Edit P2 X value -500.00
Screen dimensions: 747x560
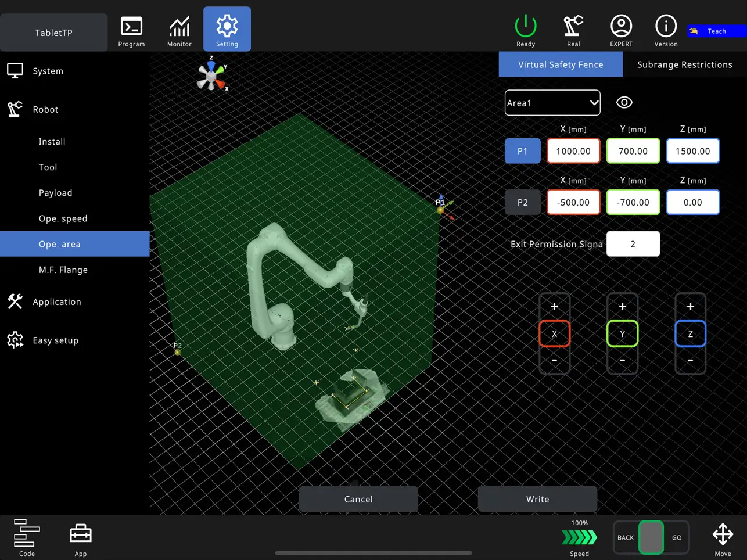[573, 202]
